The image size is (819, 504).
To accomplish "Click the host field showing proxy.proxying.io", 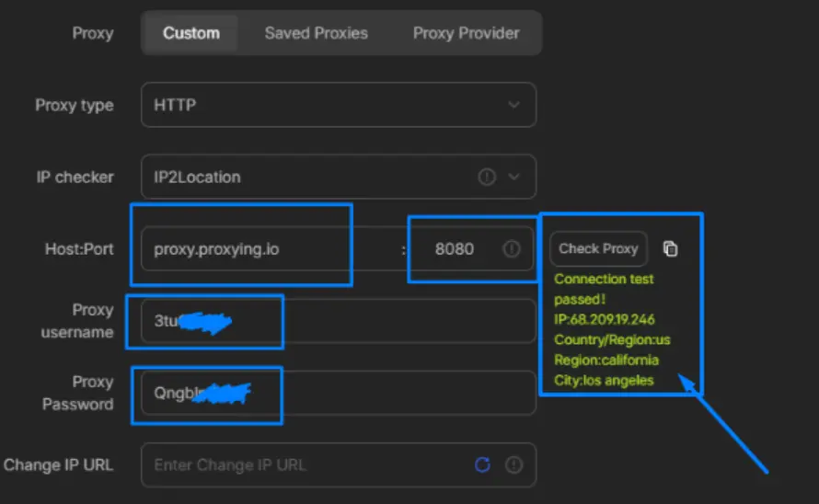I will [267, 249].
